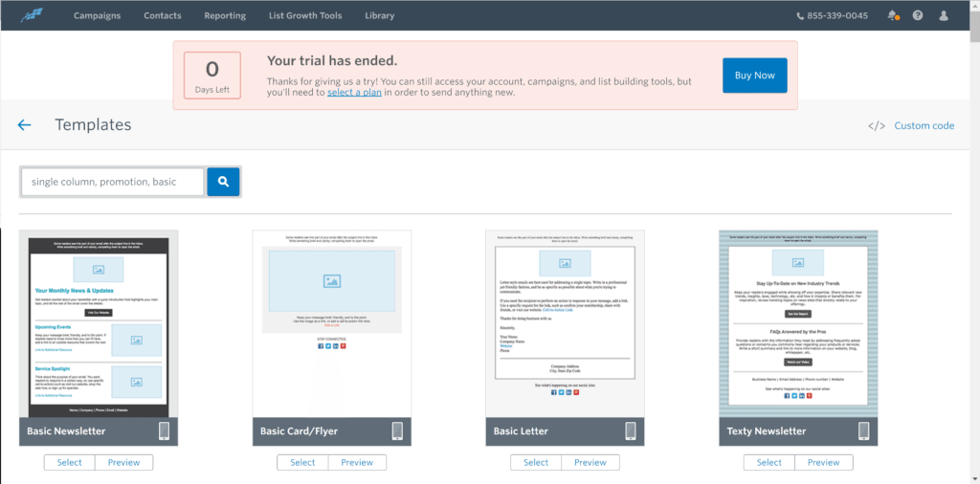This screenshot has width=980, height=484.
Task: Follow the 'select a plan' link
Action: (354, 93)
